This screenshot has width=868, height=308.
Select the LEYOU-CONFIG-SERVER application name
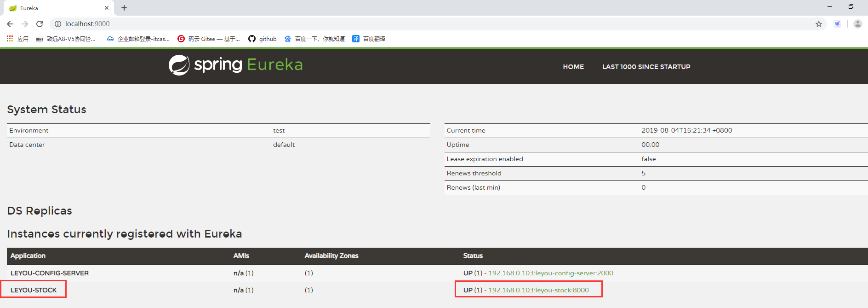point(50,273)
